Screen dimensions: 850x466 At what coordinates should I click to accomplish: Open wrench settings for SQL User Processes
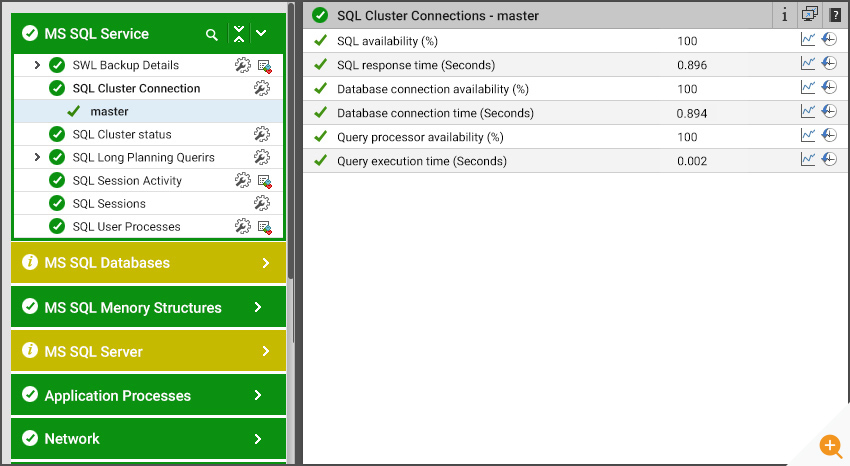click(x=242, y=226)
